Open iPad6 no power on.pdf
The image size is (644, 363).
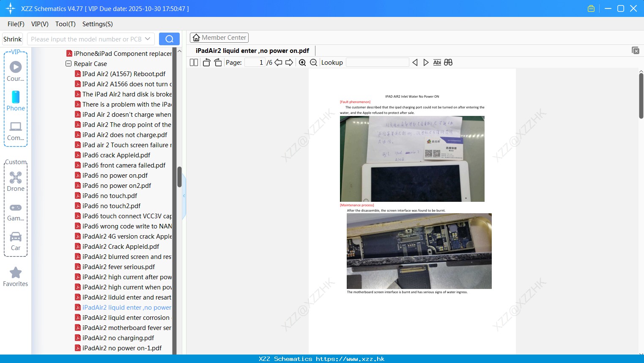[111, 176]
